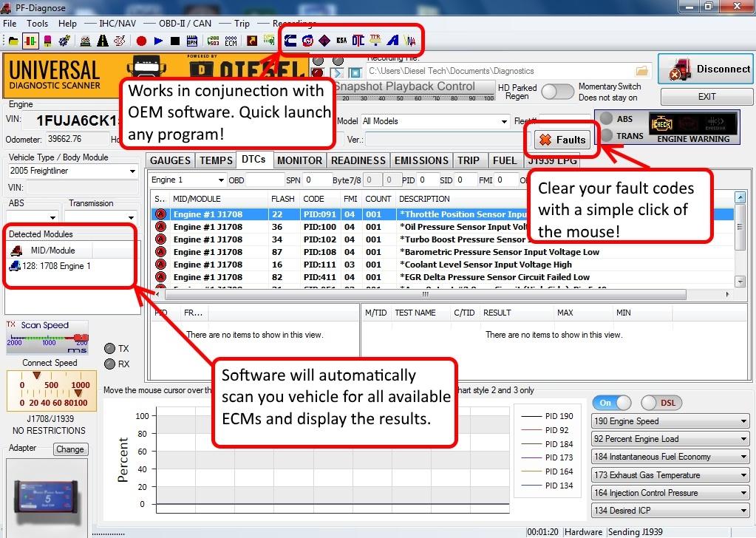Image resolution: width=756 pixels, height=538 pixels.
Task: Open the Help menu
Action: point(67,23)
